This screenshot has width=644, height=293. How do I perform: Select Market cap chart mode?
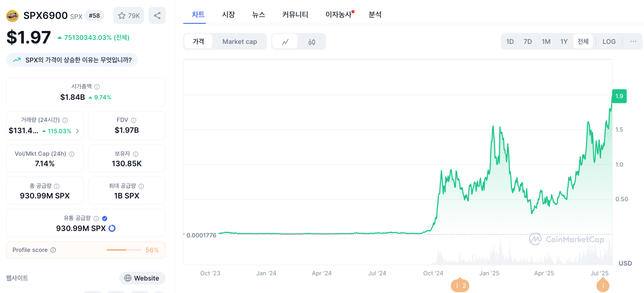point(239,41)
